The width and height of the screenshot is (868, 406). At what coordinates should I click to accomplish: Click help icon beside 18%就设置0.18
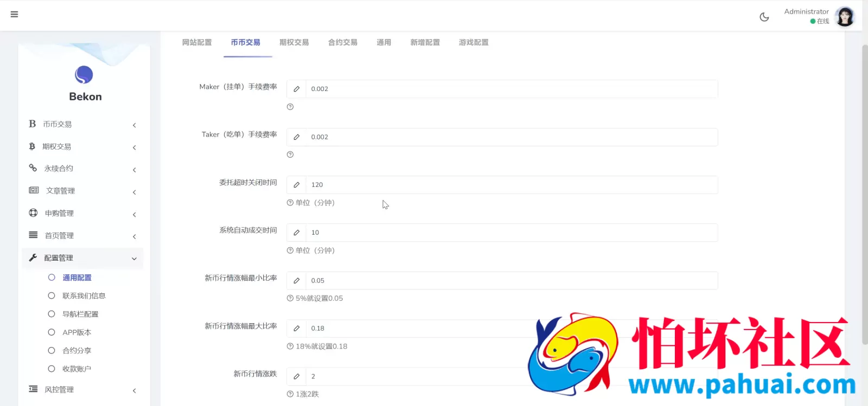(x=290, y=346)
